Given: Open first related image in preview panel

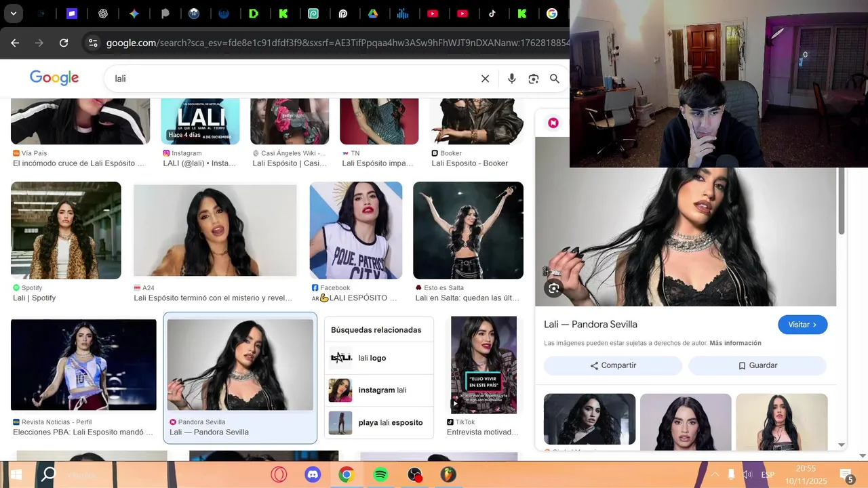Looking at the screenshot, I should click(x=589, y=420).
